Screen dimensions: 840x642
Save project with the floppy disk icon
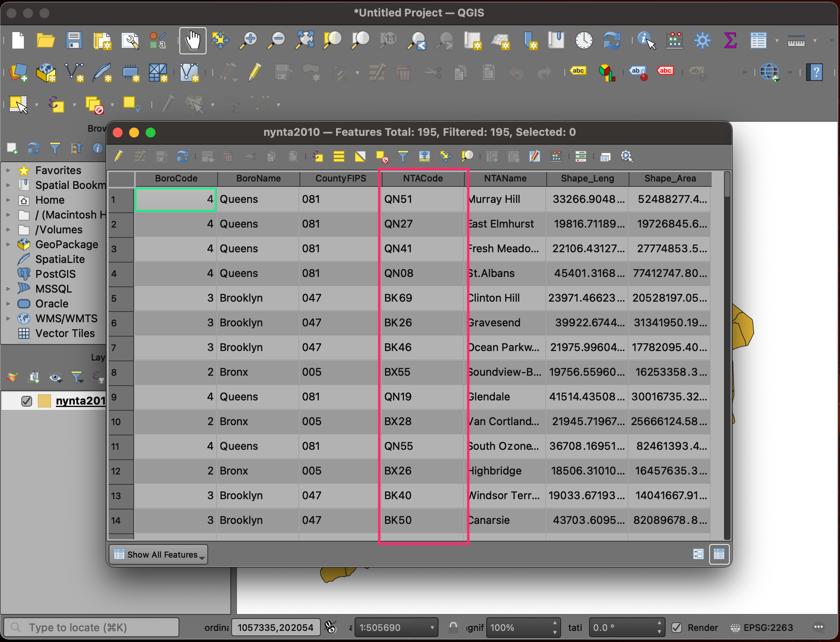coord(74,40)
